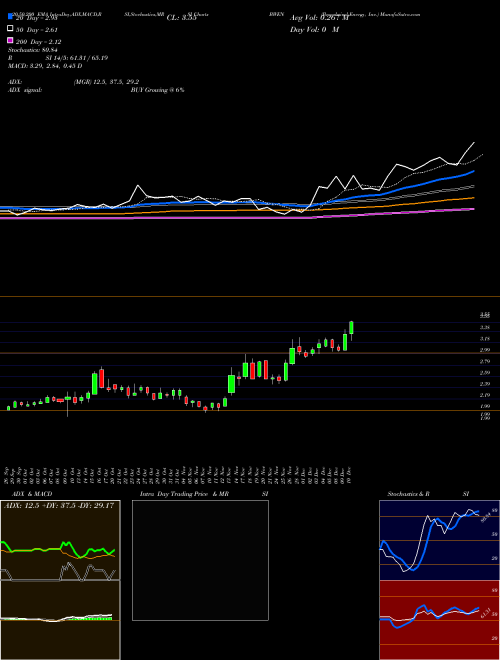Click the 3.38 price axis label
Viewport: 500px width, 660px height.
[484, 327]
